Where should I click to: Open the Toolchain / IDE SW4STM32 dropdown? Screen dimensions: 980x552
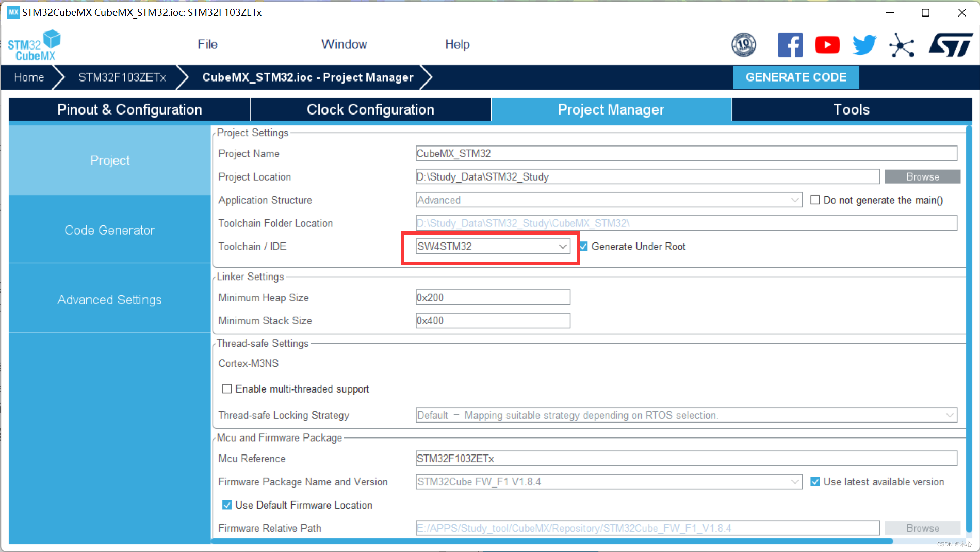pyautogui.click(x=493, y=246)
